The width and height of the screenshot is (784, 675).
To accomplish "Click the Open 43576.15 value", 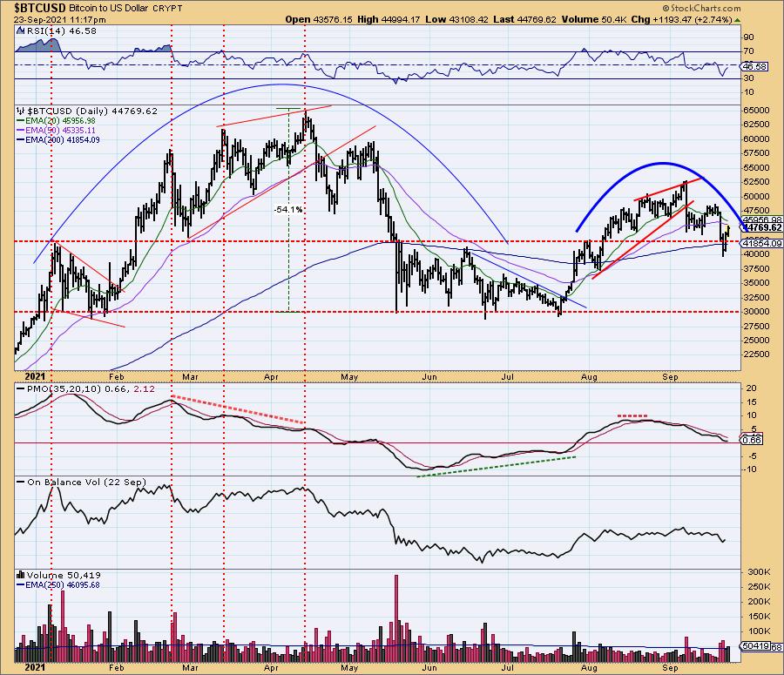I will pyautogui.click(x=319, y=19).
